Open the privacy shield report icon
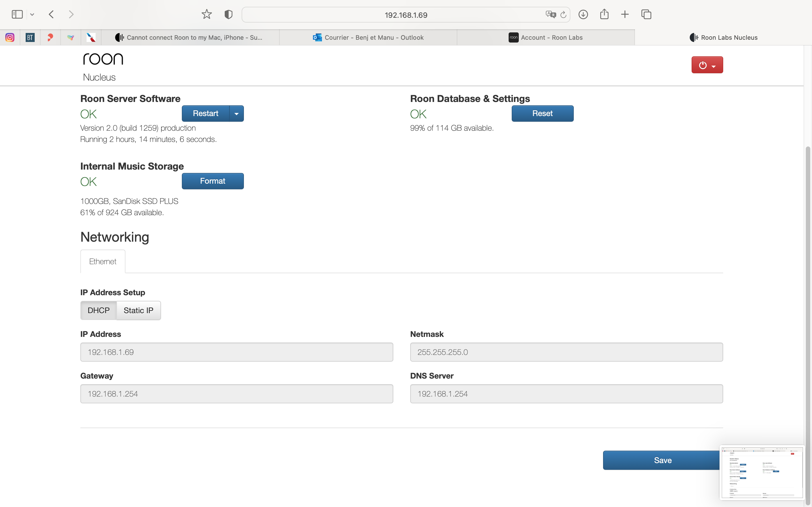The height and width of the screenshot is (507, 812). coord(228,14)
